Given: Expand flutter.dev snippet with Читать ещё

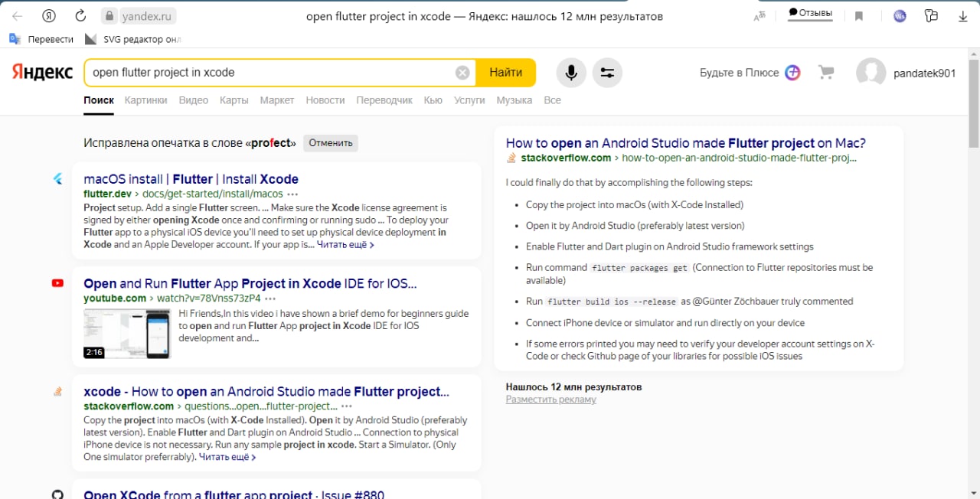Looking at the screenshot, I should pyautogui.click(x=345, y=245).
